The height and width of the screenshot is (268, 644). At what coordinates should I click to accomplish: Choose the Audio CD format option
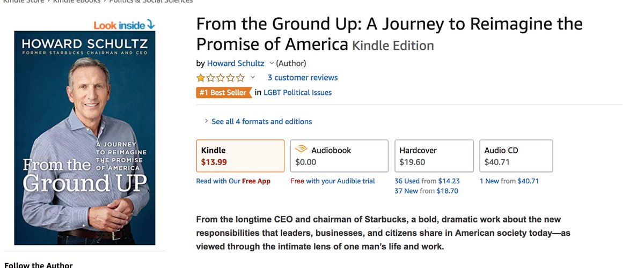pyautogui.click(x=515, y=156)
